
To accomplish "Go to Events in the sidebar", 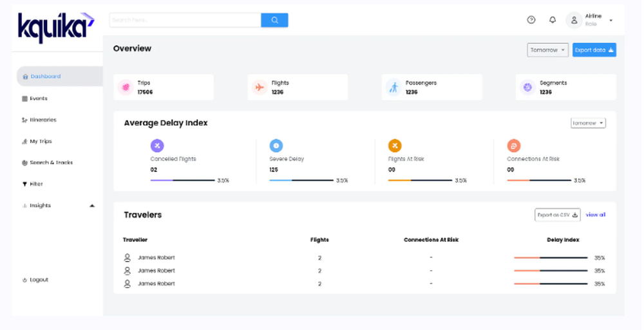I will pyautogui.click(x=38, y=99).
